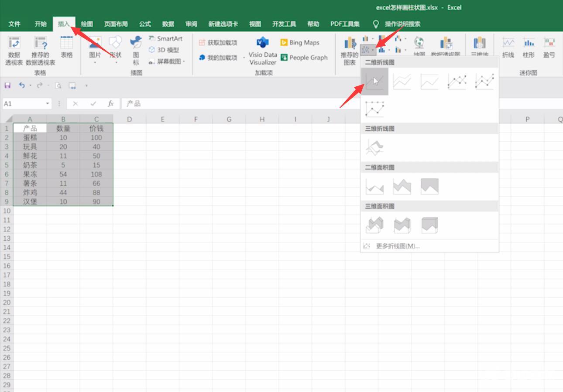The image size is (563, 392).
Task: Open the PDF工具集 tab
Action: [345, 24]
